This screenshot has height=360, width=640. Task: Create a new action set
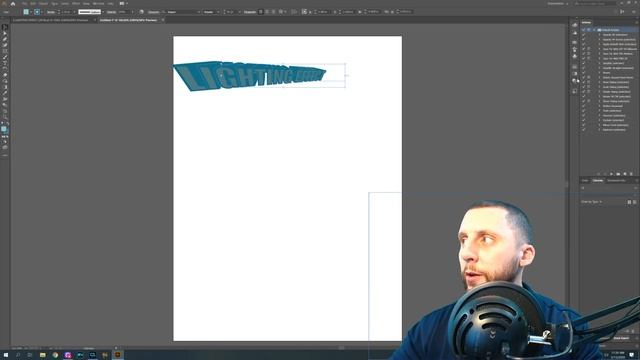pos(618,174)
